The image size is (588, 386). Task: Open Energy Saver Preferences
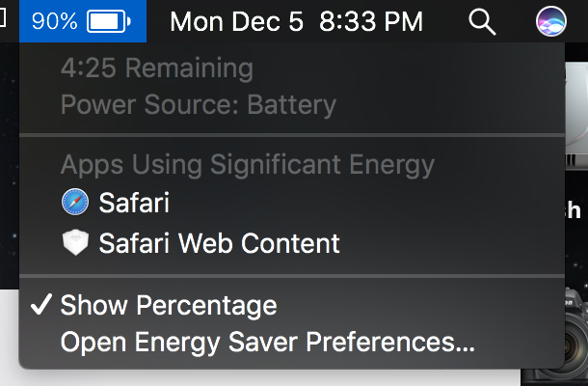[x=267, y=342]
